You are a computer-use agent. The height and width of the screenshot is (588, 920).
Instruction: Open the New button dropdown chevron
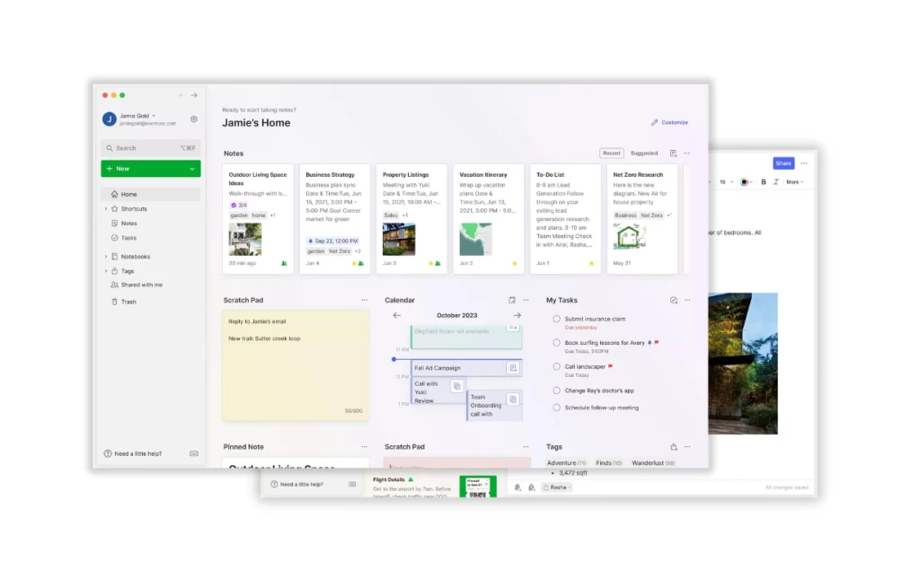click(x=193, y=169)
